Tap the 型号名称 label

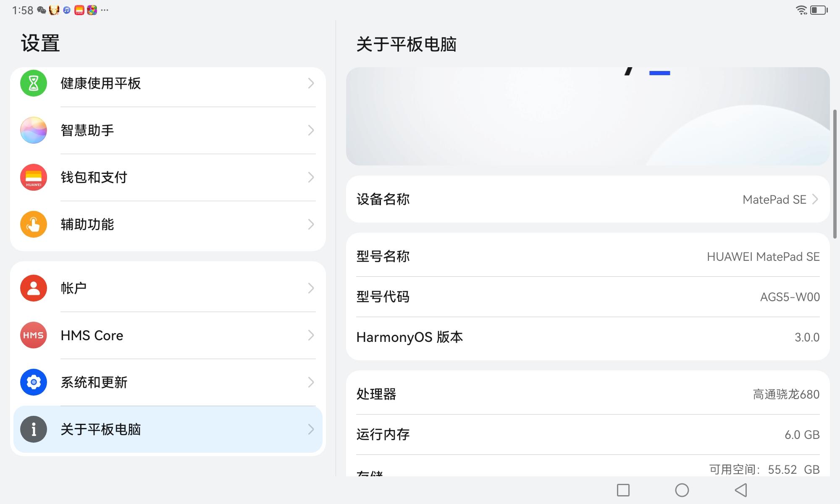pyautogui.click(x=383, y=256)
